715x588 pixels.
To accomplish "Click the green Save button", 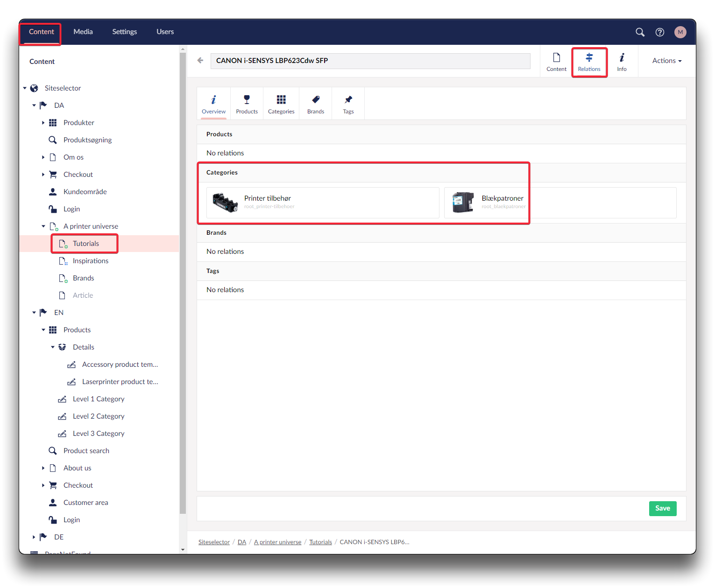I will click(x=662, y=508).
